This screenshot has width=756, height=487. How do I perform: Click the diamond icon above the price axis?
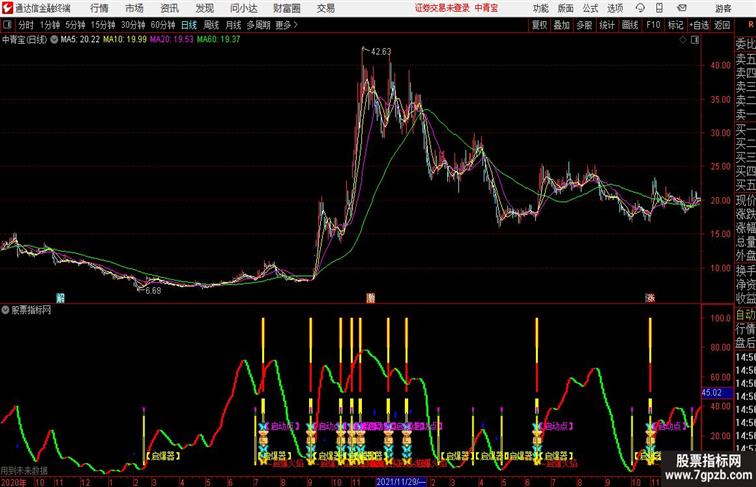683,40
